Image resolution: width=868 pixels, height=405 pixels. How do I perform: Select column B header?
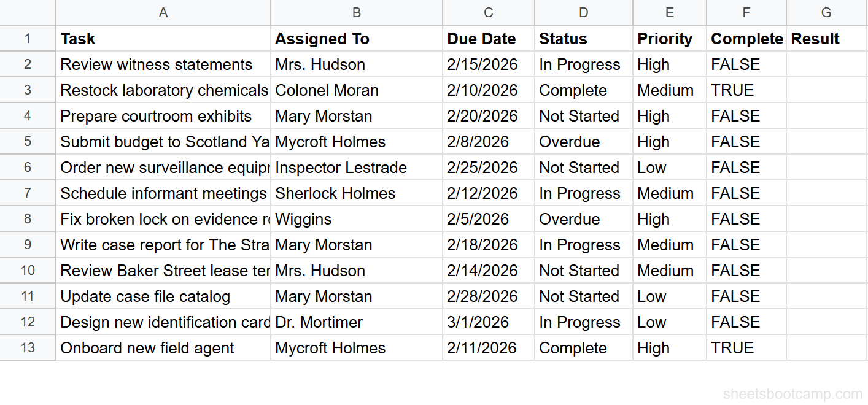pyautogui.click(x=356, y=12)
